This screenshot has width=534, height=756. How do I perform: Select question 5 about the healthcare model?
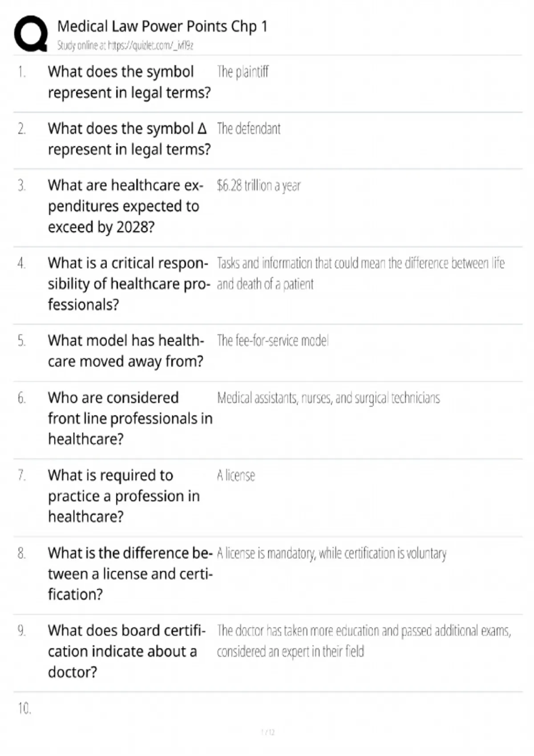point(126,351)
